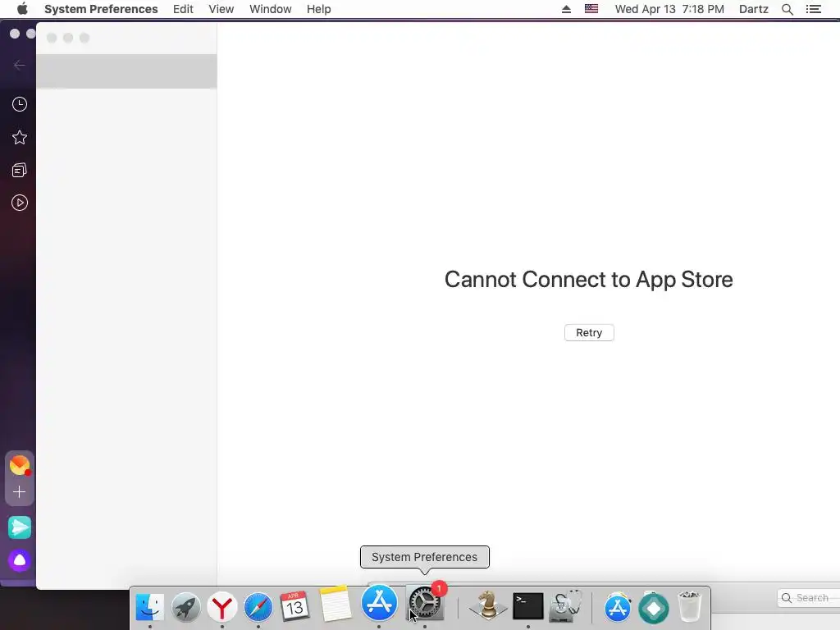Open the Window menu
Image resolution: width=840 pixels, height=630 pixels.
click(270, 9)
